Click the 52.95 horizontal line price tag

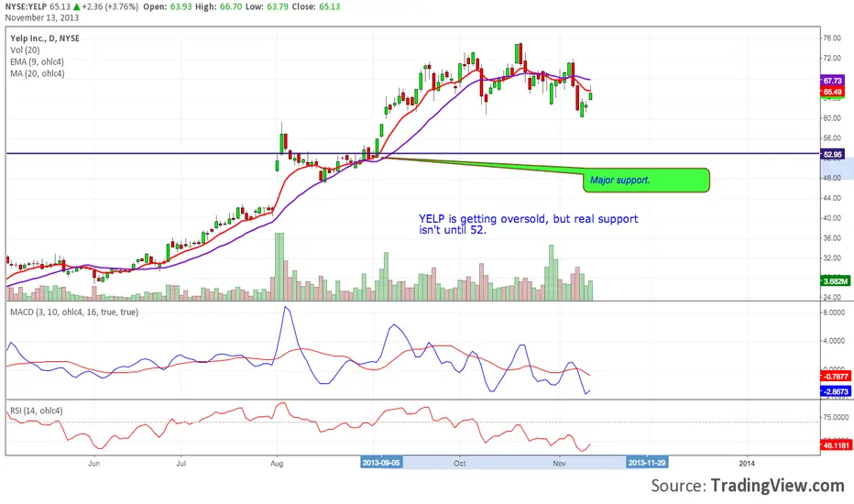click(832, 154)
